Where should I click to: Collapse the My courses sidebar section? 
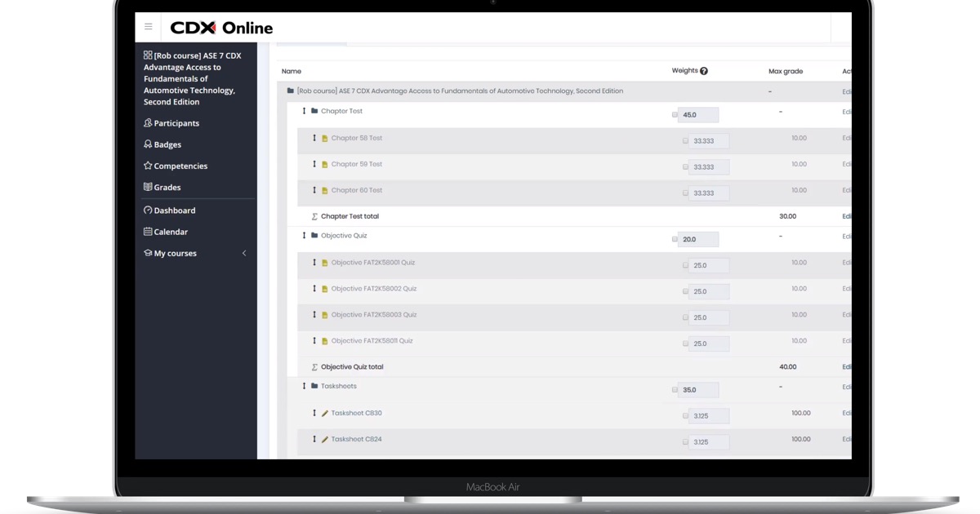pyautogui.click(x=243, y=253)
